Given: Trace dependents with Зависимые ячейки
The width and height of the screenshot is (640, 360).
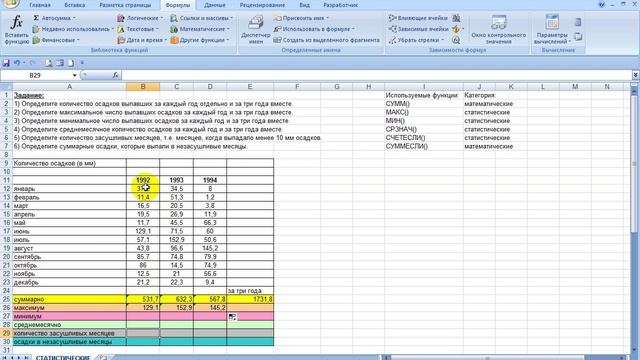Looking at the screenshot, I should point(418,29).
